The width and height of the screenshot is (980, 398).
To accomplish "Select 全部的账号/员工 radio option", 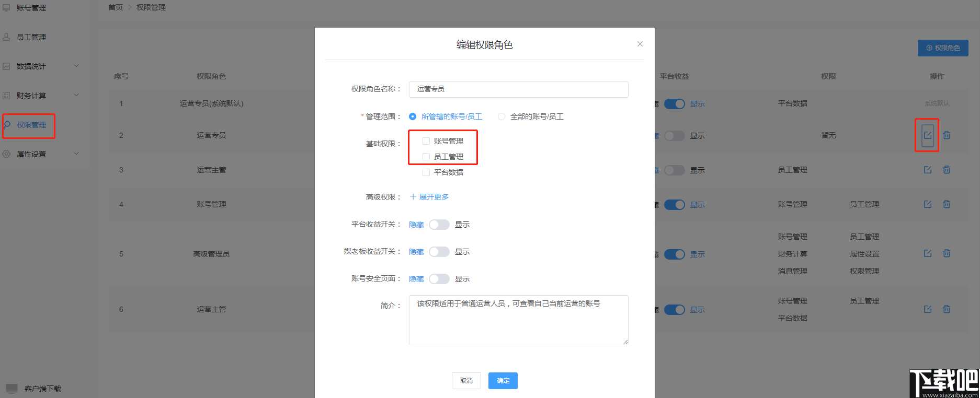I will 502,116.
